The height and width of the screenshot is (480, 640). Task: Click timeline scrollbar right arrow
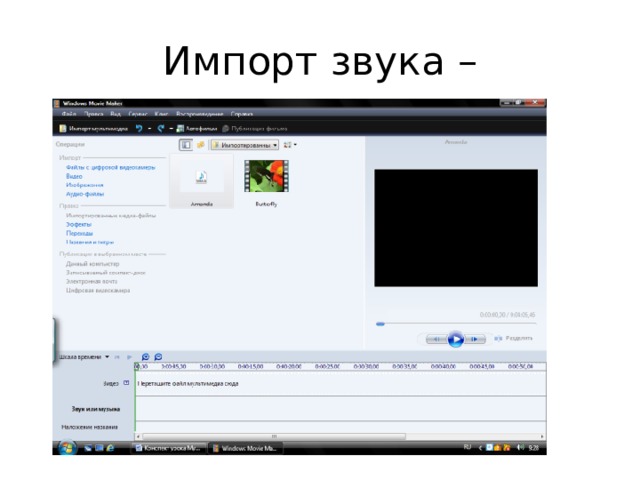coord(542,436)
